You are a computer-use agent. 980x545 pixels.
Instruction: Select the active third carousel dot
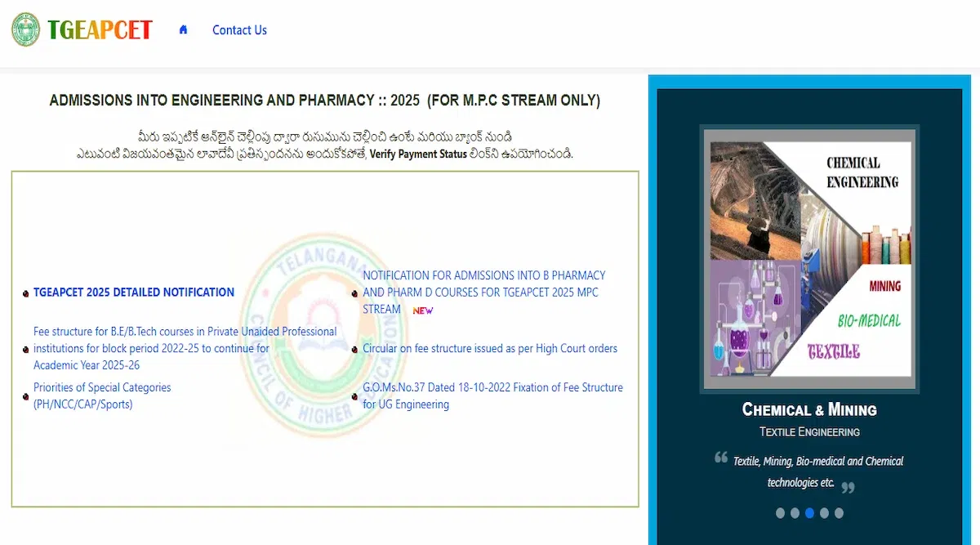[809, 513]
